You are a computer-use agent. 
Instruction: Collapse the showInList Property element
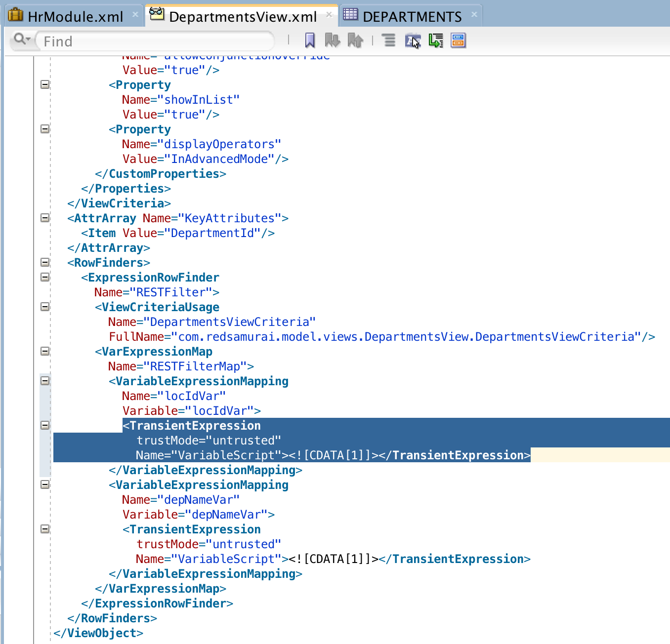(x=45, y=84)
